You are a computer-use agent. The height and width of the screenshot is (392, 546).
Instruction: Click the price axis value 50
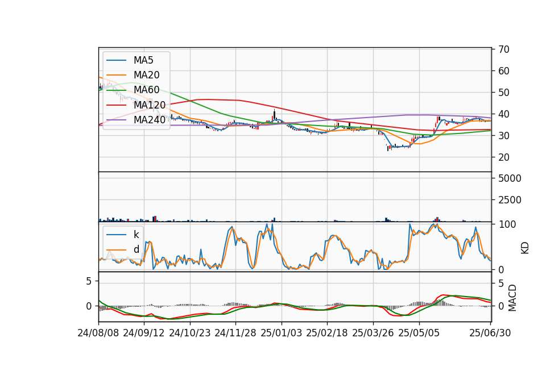[504, 93]
